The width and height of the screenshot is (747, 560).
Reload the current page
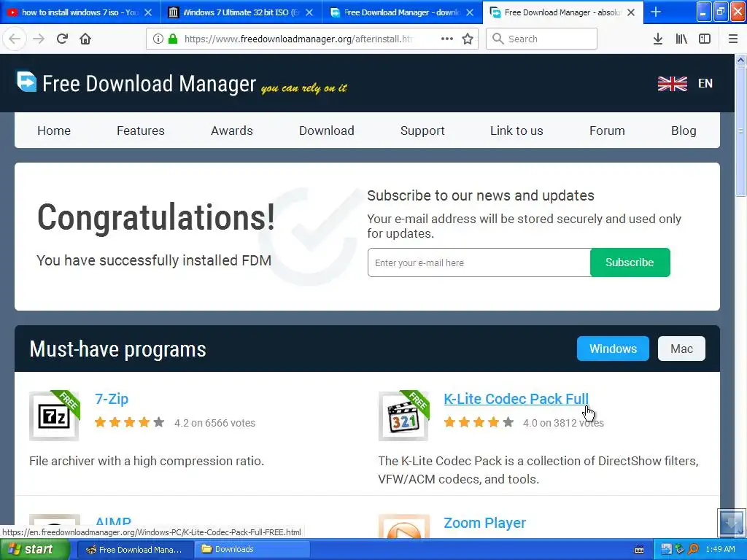point(63,39)
